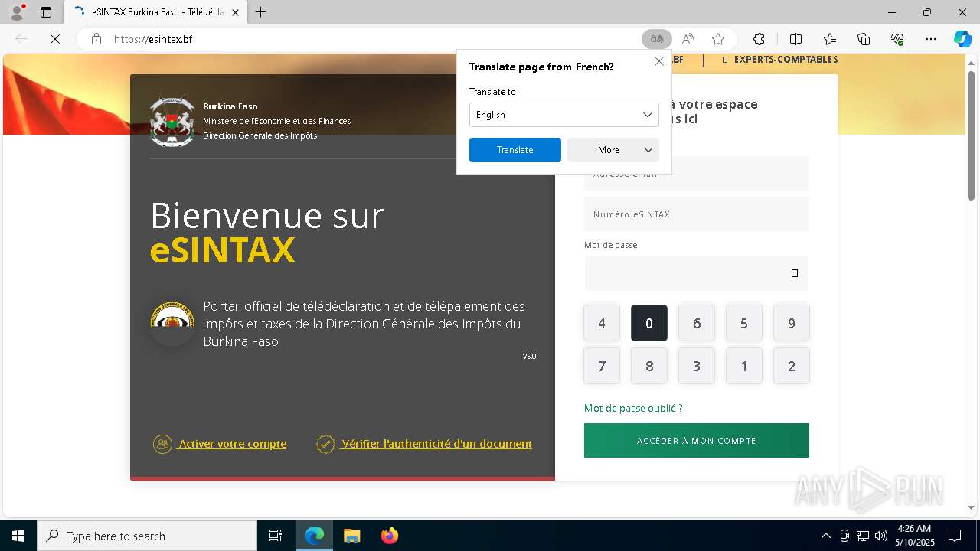Click the Burkina Faso coat of arms logo
Image resolution: width=980 pixels, height=551 pixels.
click(172, 121)
